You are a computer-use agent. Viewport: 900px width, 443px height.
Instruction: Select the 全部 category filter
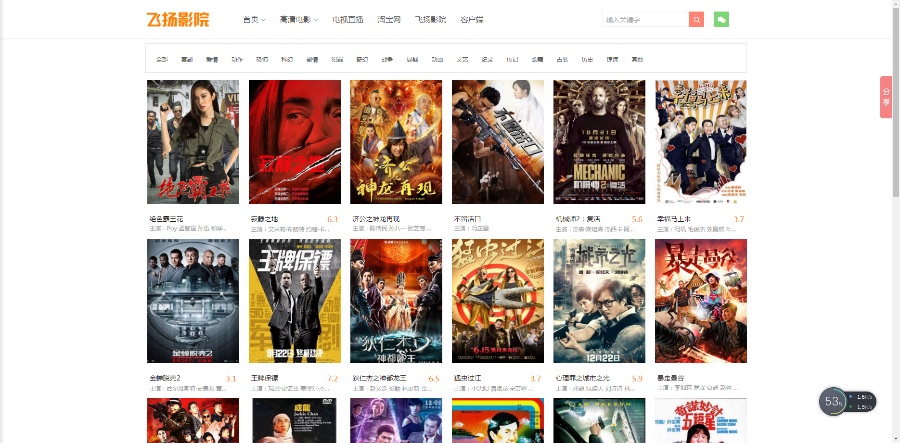click(162, 59)
